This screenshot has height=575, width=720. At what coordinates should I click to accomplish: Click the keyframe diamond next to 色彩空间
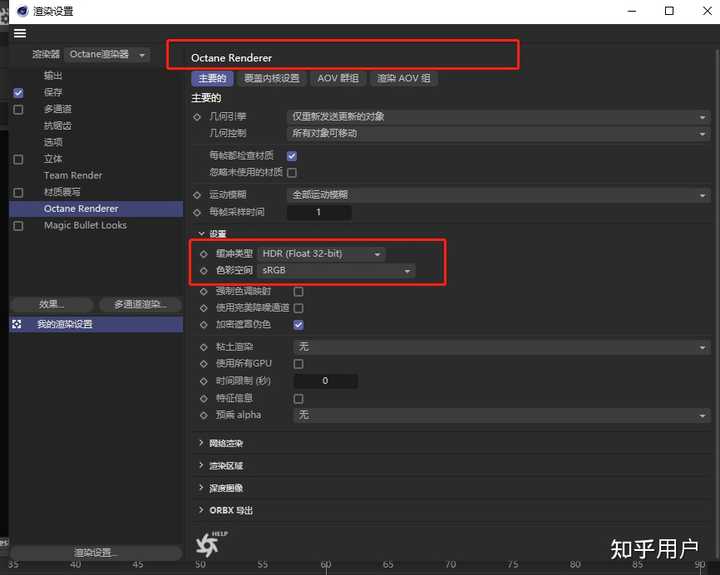coord(204,271)
